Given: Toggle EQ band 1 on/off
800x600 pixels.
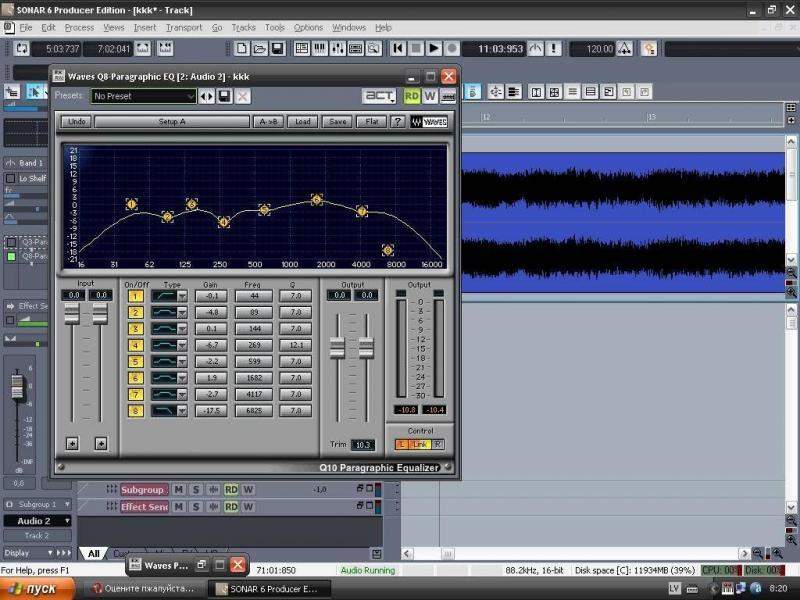Looking at the screenshot, I should point(135,296).
